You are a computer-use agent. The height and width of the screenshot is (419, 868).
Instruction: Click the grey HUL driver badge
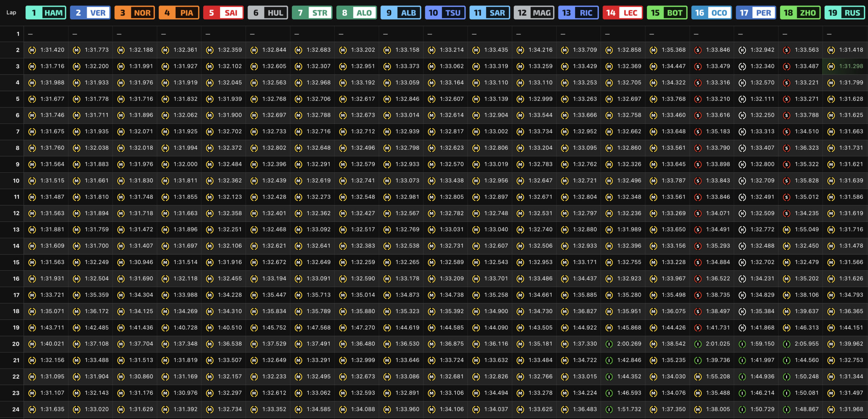coord(268,13)
